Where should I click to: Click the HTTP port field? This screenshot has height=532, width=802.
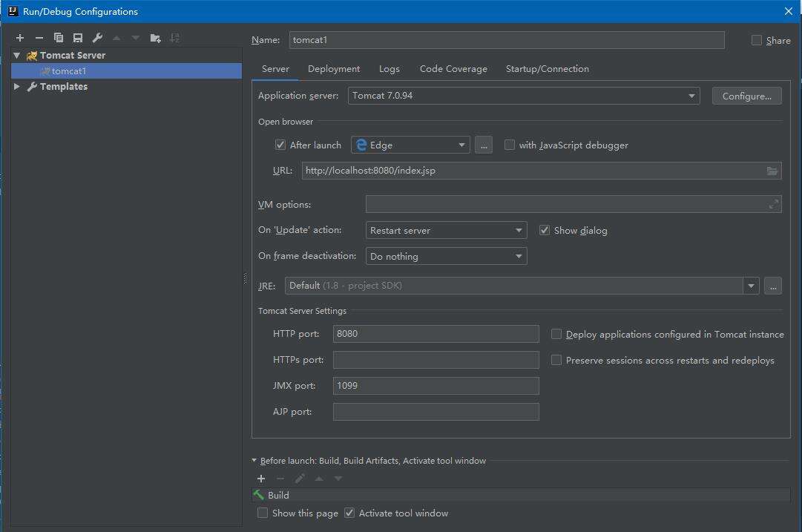point(435,334)
